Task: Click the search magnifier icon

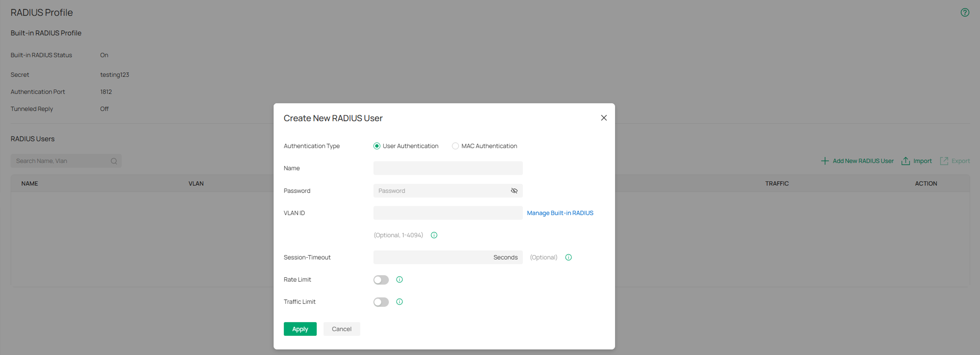Action: 114,161
